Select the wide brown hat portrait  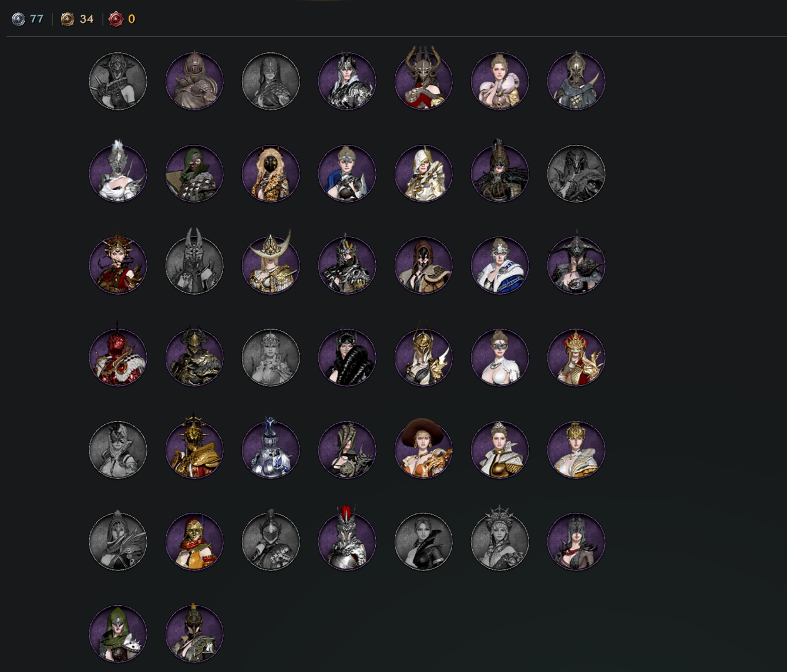tap(423, 448)
